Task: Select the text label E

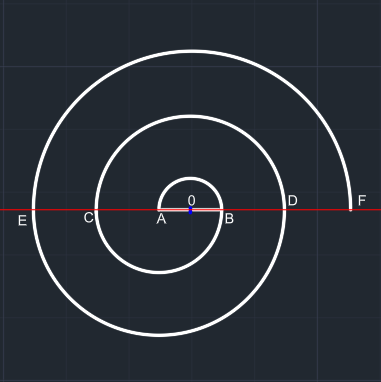Action: (x=22, y=221)
